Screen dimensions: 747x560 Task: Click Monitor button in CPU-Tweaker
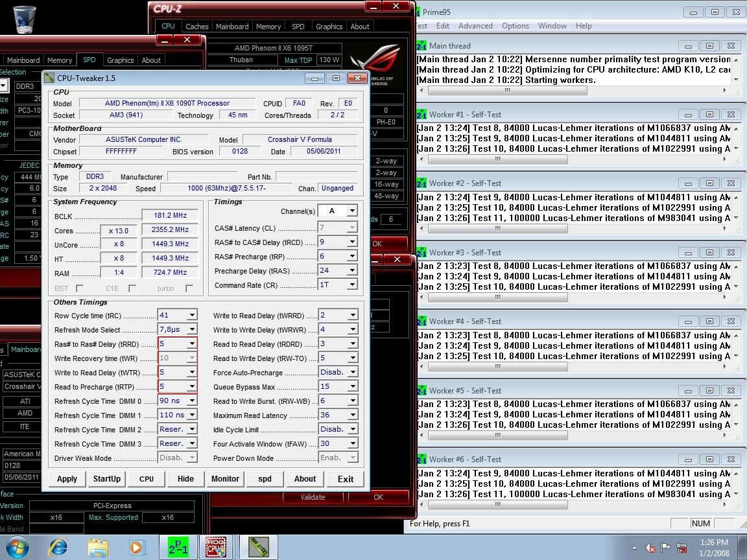[226, 479]
